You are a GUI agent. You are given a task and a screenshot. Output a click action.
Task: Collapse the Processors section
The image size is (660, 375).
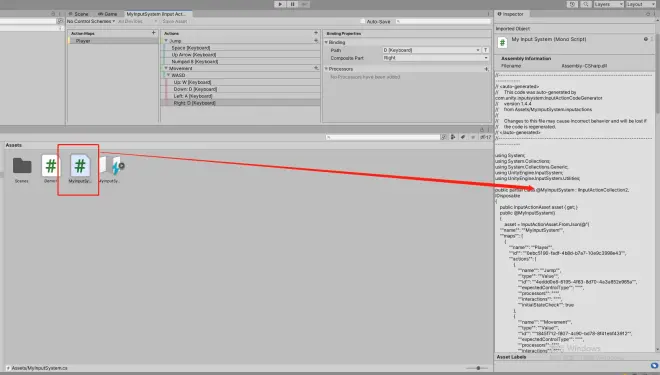click(x=326, y=69)
